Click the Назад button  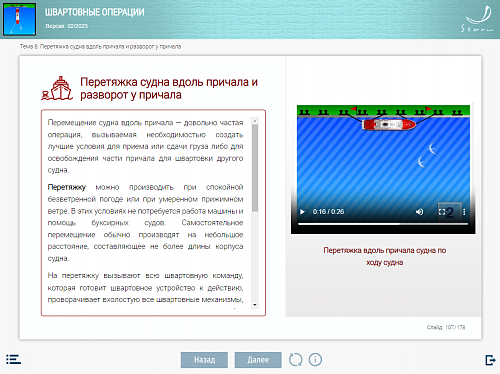point(204,360)
